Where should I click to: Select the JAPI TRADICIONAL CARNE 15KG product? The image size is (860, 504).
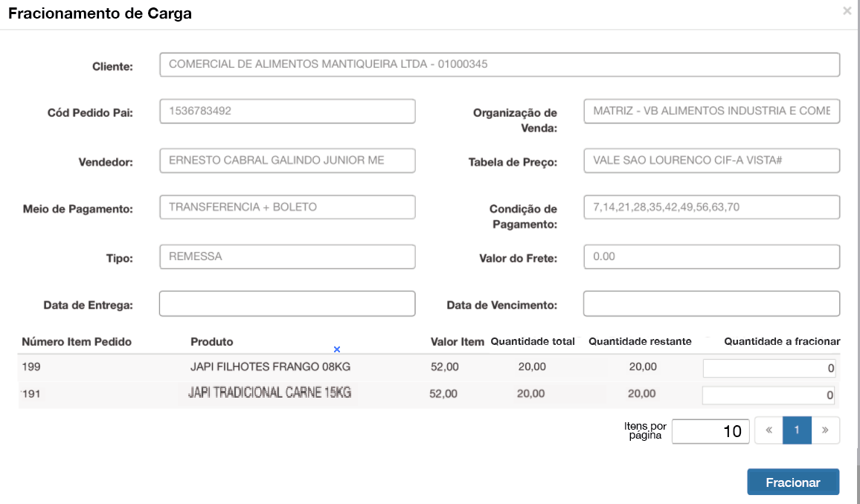pos(269,392)
